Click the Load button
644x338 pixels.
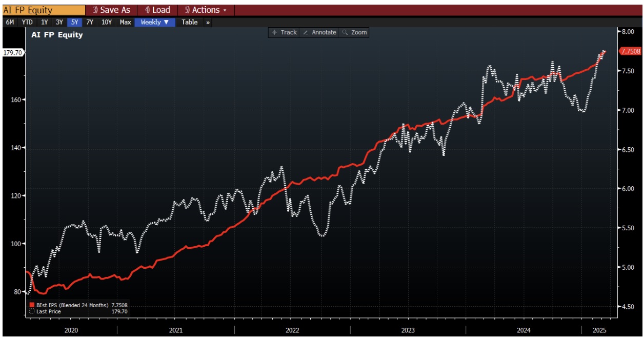pyautogui.click(x=157, y=10)
